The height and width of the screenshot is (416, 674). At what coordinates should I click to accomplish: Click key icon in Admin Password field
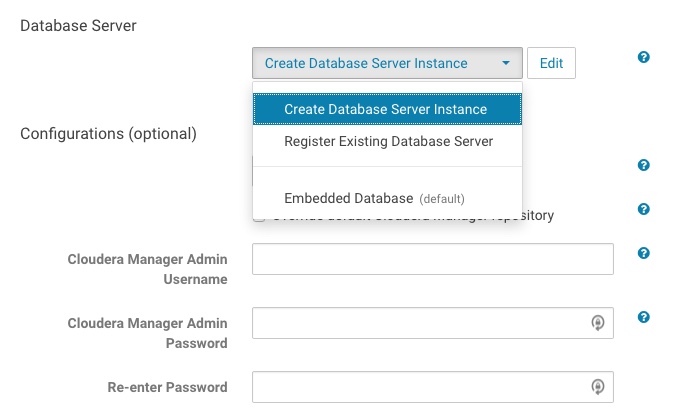(x=597, y=323)
